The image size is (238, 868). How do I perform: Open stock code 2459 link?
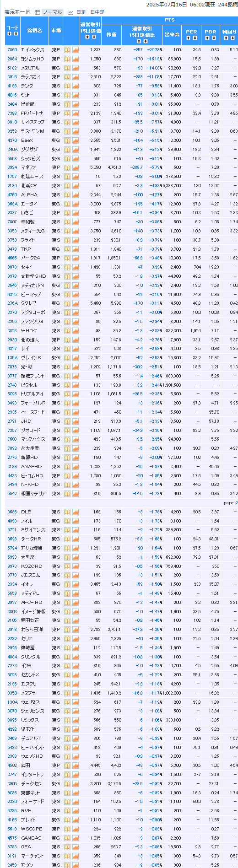(x=12, y=865)
